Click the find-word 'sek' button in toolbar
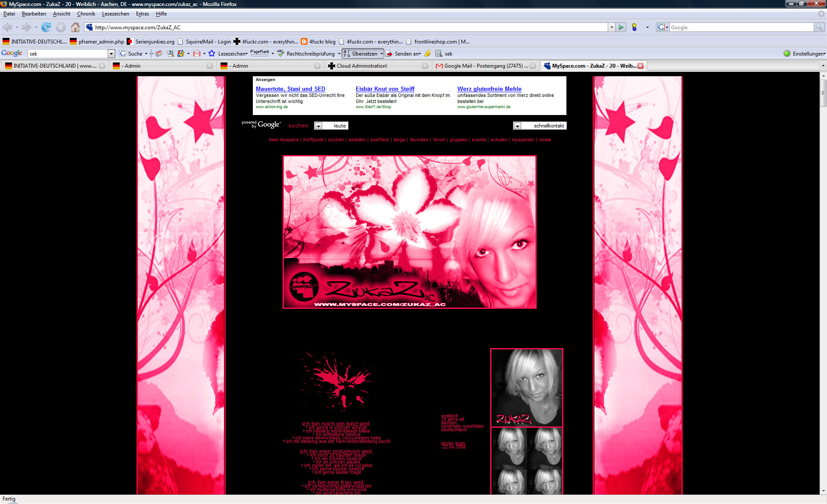The image size is (827, 504). (x=444, y=53)
